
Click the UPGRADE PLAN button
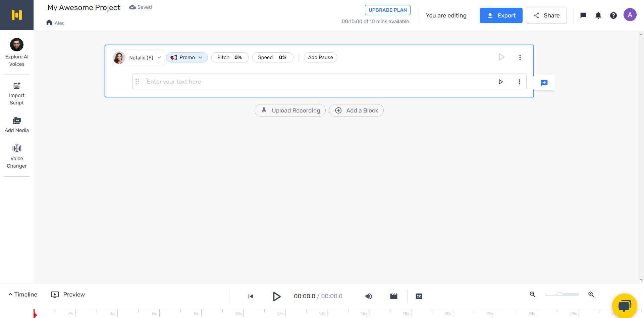click(387, 10)
